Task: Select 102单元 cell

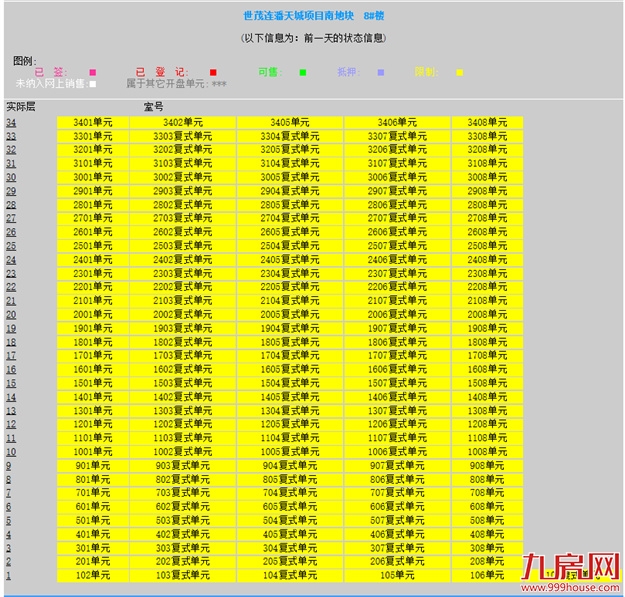Action: (93, 575)
